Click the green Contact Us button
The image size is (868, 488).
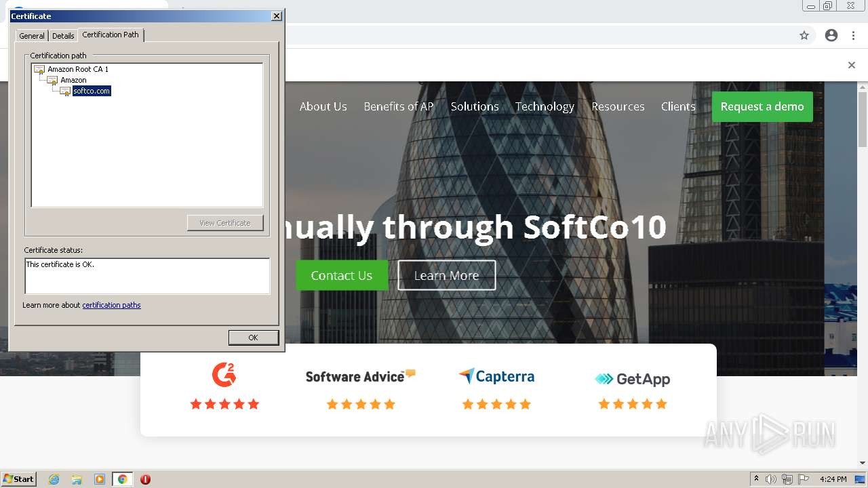pyautogui.click(x=342, y=275)
